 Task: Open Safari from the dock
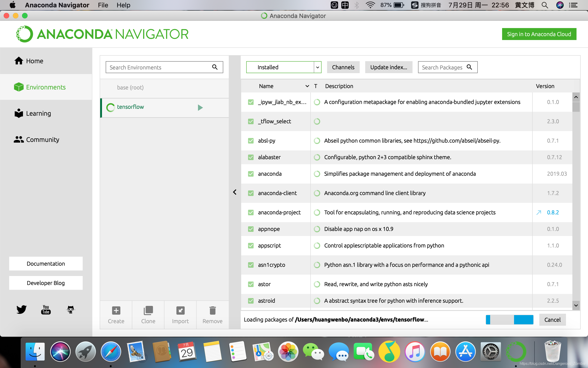pos(111,352)
